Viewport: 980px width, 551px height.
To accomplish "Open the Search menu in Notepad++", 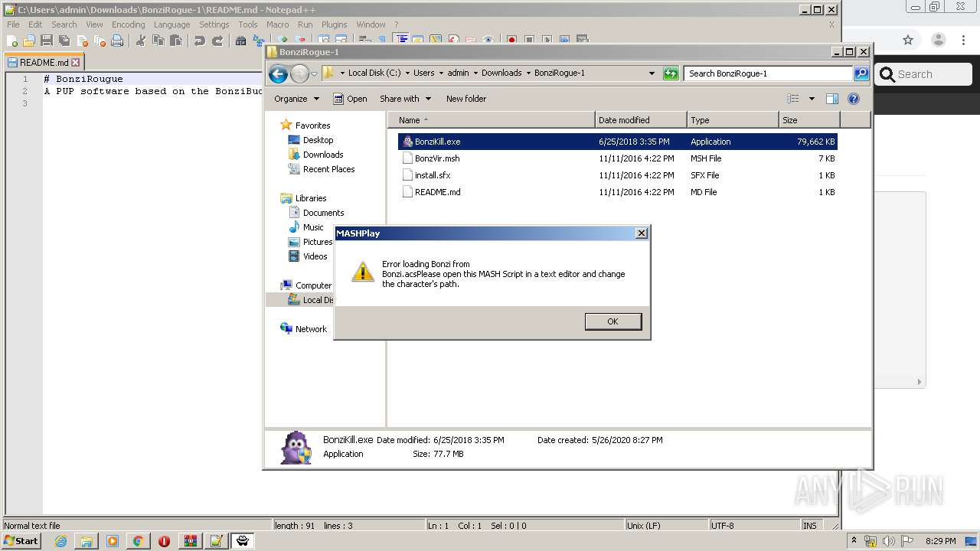I will [x=64, y=24].
